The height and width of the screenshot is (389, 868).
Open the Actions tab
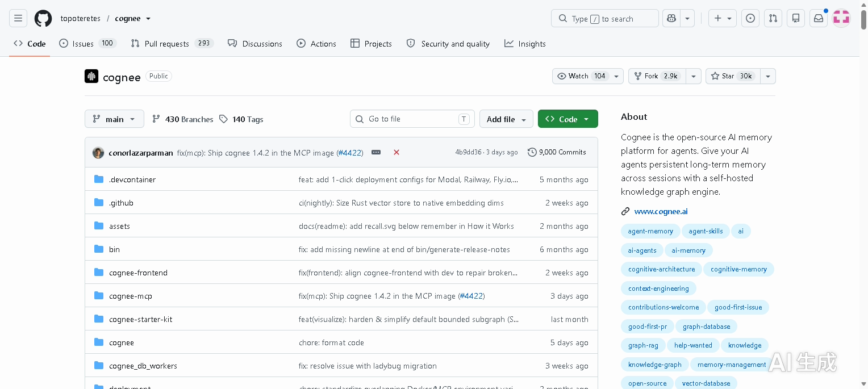pyautogui.click(x=316, y=44)
